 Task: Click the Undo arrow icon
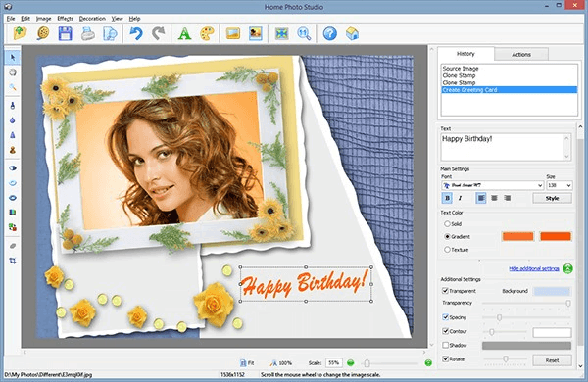[136, 33]
